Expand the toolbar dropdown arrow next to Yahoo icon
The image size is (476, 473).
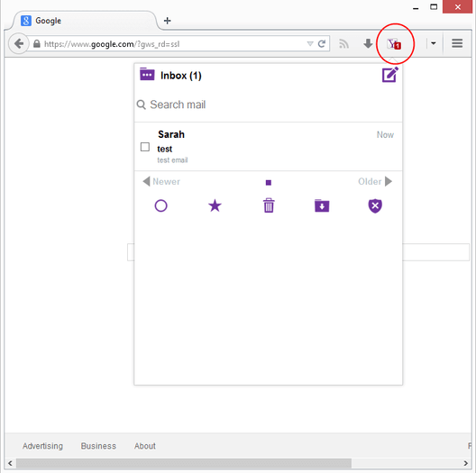click(434, 43)
